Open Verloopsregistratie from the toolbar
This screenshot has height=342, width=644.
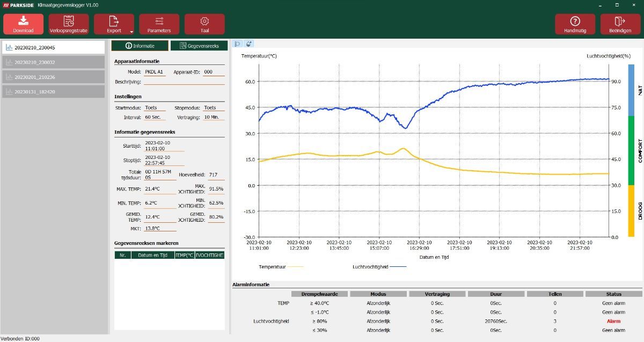tap(69, 24)
